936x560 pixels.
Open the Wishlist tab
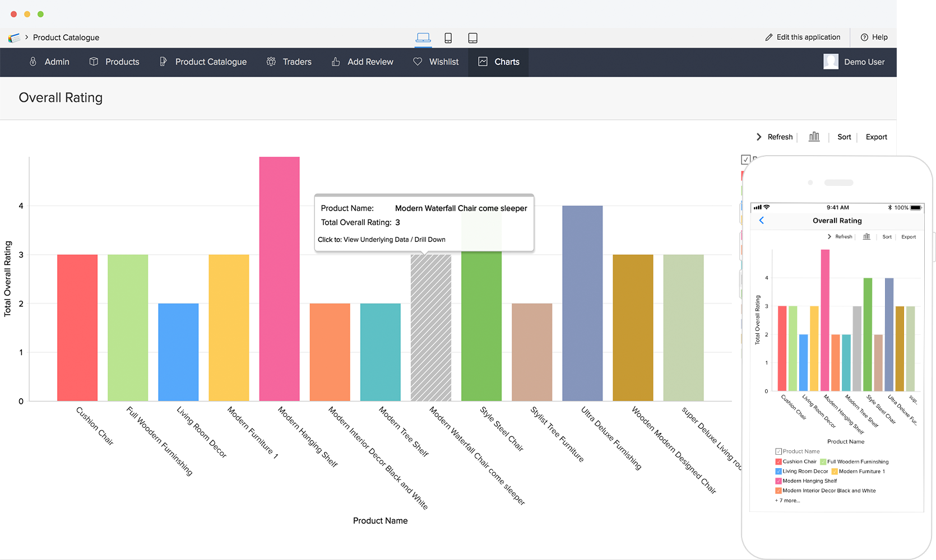pos(435,62)
